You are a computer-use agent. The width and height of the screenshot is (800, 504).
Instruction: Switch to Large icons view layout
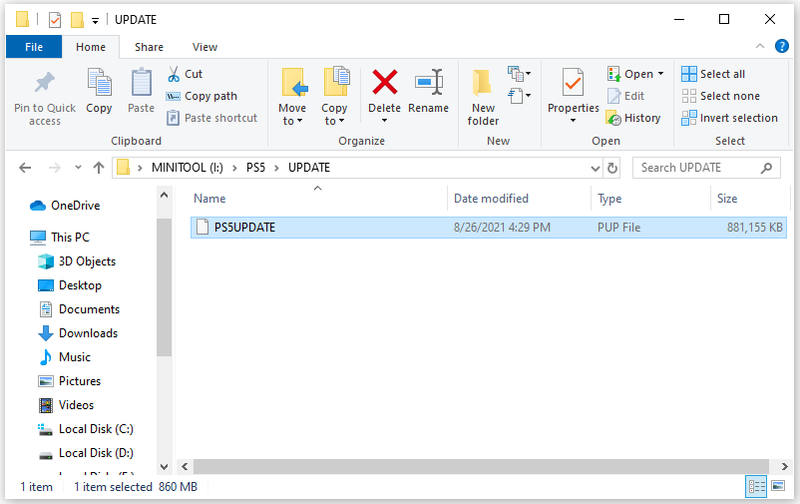[x=778, y=486]
